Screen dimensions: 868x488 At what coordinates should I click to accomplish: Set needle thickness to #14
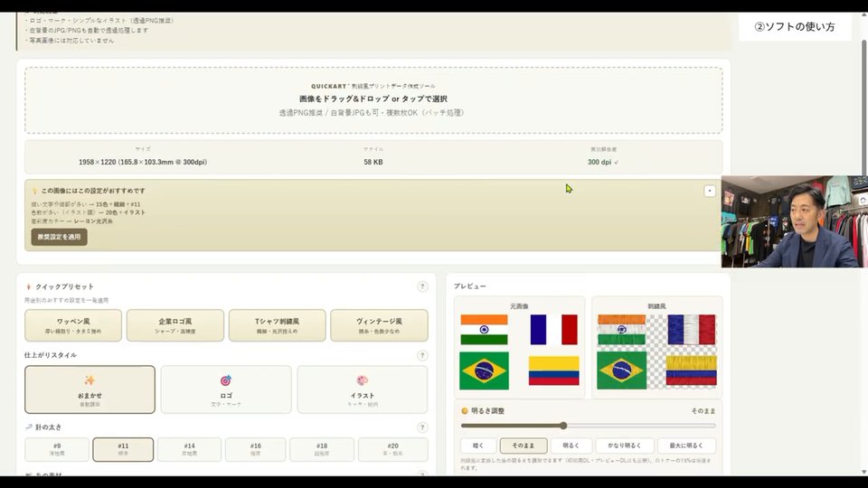pyautogui.click(x=189, y=449)
